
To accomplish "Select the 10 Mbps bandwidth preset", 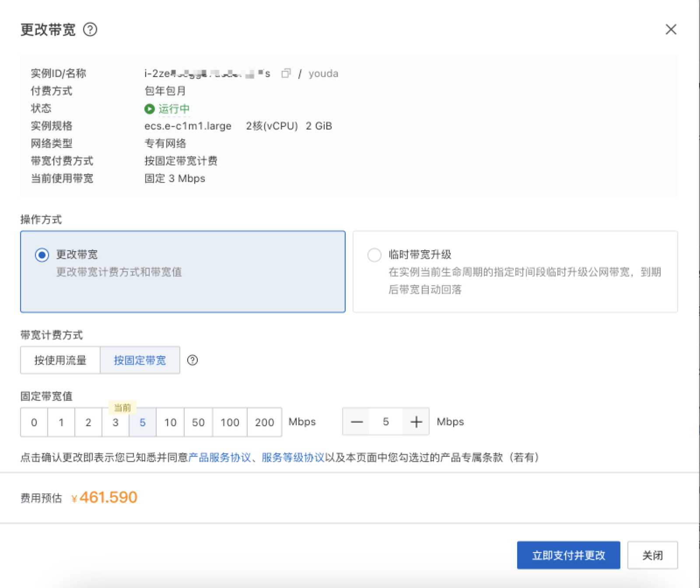I will click(x=170, y=422).
